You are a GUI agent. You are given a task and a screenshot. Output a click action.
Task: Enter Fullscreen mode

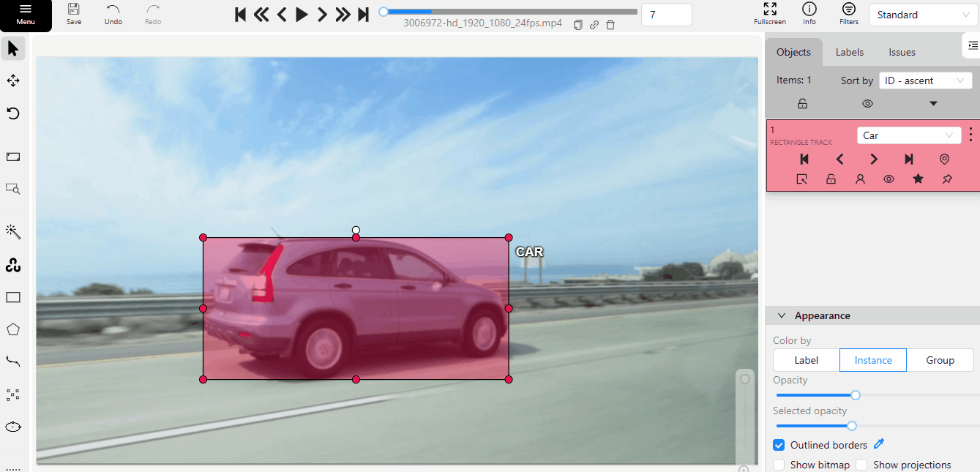point(770,14)
